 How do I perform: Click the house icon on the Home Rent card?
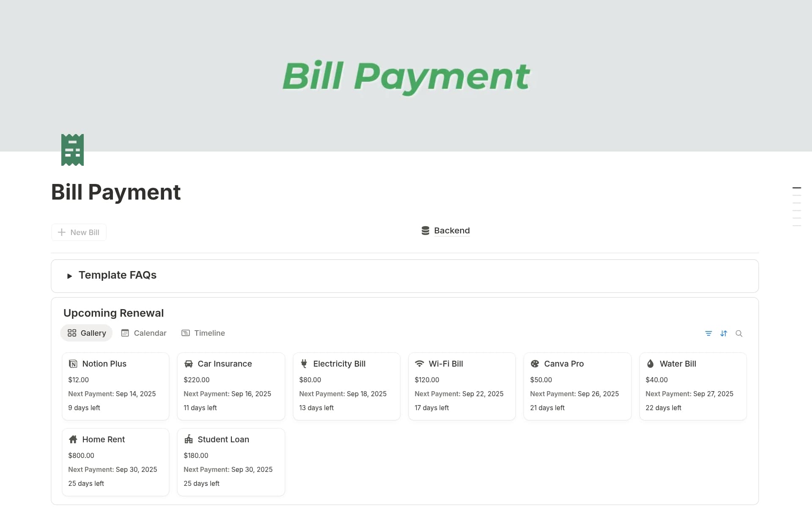(73, 439)
